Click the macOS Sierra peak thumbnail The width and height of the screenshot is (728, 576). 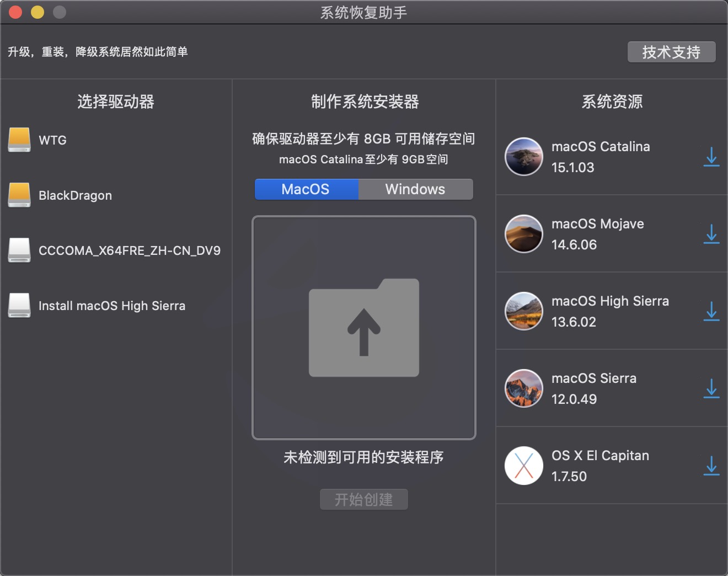pyautogui.click(x=524, y=388)
